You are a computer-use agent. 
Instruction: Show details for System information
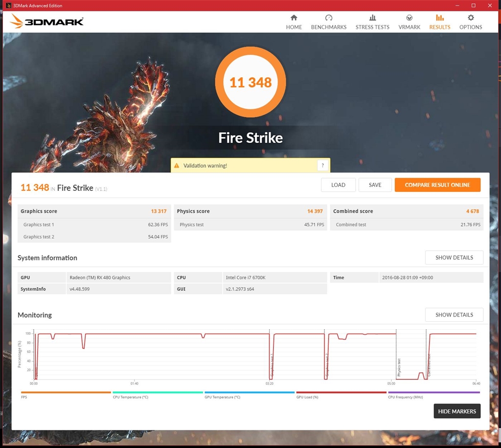[x=454, y=257]
